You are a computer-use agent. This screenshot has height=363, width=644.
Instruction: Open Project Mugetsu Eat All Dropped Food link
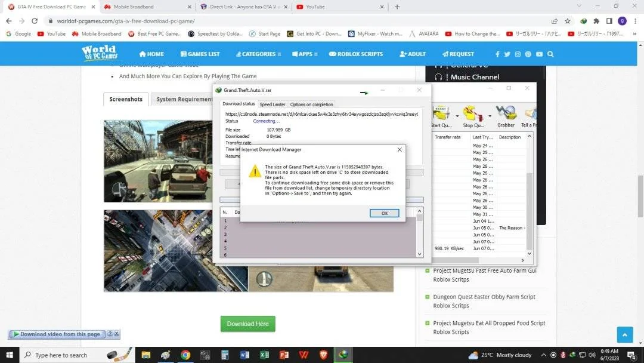[x=489, y=328]
